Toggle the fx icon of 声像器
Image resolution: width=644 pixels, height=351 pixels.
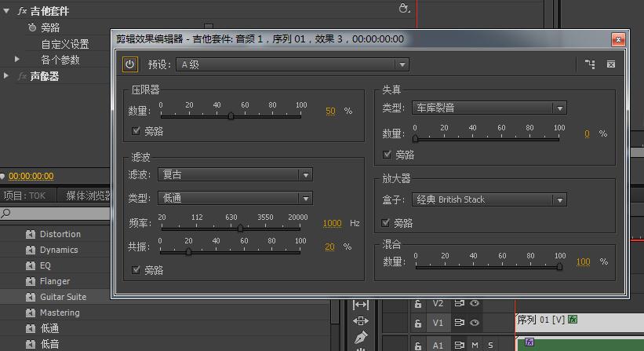click(22, 76)
